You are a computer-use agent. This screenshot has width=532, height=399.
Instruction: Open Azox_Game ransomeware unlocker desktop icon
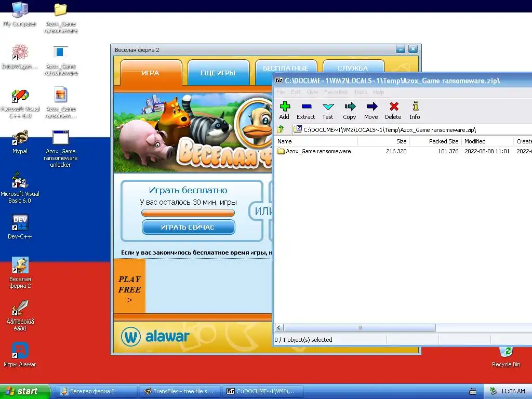click(60, 149)
